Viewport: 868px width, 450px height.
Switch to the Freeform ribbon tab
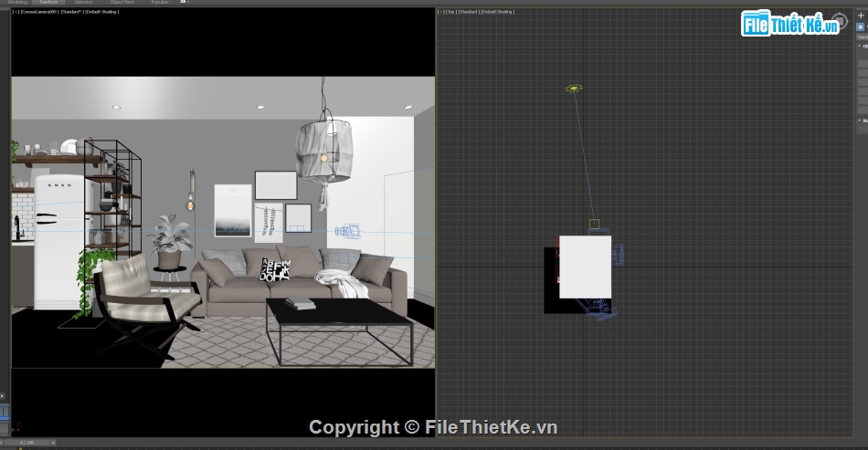(x=48, y=2)
